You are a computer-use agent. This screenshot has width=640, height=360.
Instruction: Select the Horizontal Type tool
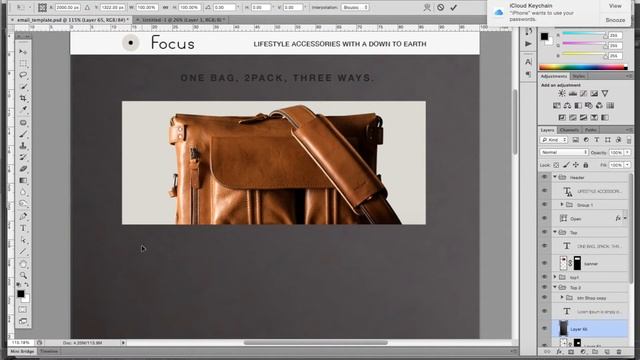point(23,228)
